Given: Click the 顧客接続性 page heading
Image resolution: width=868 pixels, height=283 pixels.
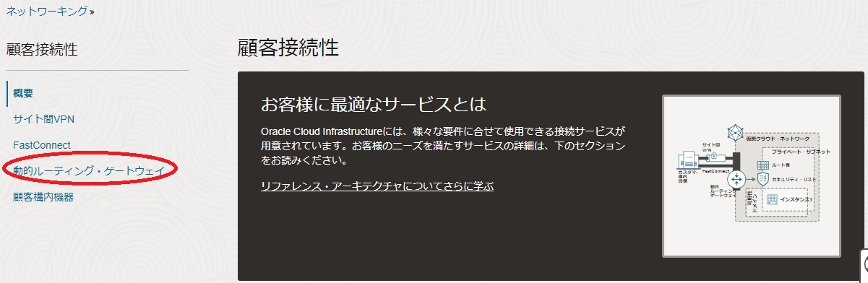Looking at the screenshot, I should point(288,48).
